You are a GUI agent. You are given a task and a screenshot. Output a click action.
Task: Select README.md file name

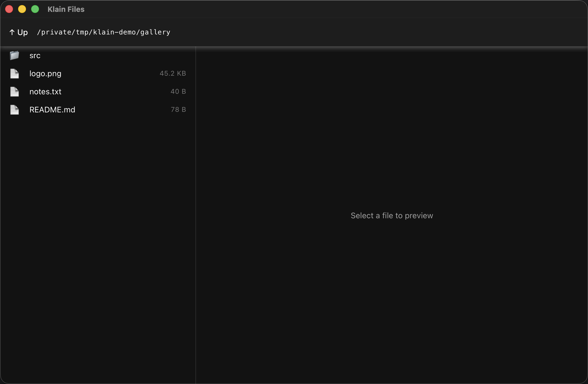[52, 110]
